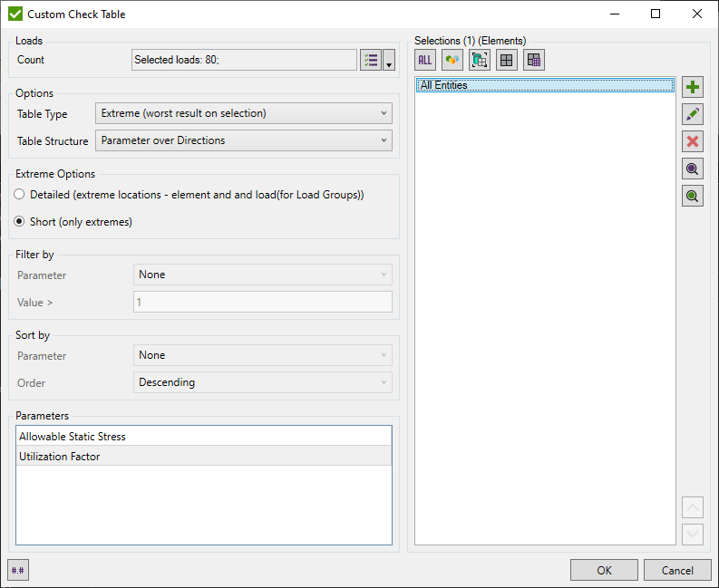The width and height of the screenshot is (719, 588).
Task: Click the pencil edit selection icon
Action: coord(693,114)
